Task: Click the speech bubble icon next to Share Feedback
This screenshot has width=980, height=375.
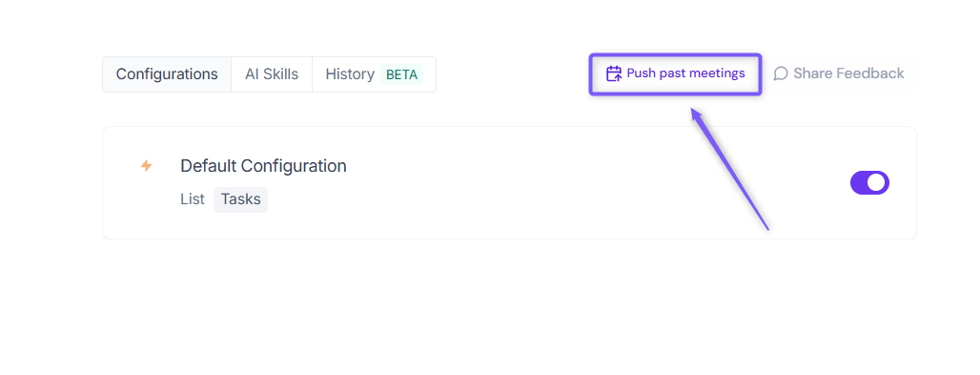Action: [x=781, y=73]
